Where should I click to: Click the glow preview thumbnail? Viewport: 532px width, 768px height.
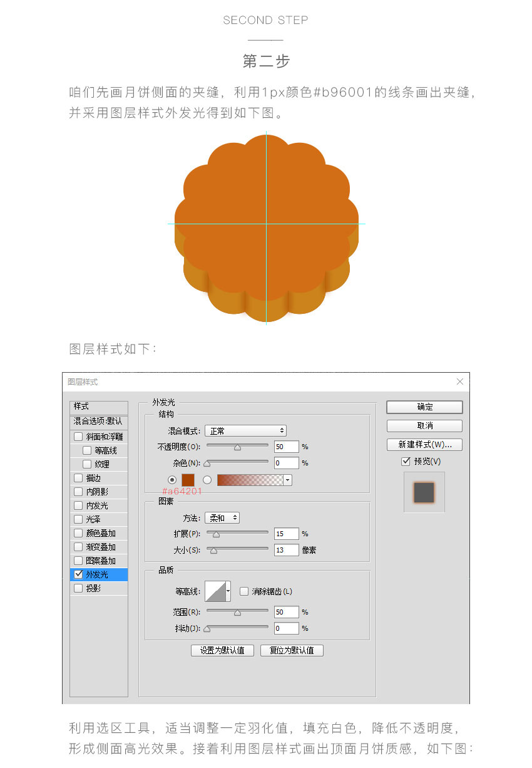click(x=424, y=492)
